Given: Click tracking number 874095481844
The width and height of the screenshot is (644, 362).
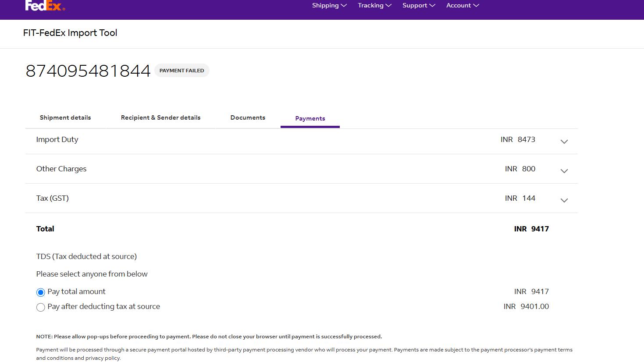Looking at the screenshot, I should pyautogui.click(x=88, y=71).
